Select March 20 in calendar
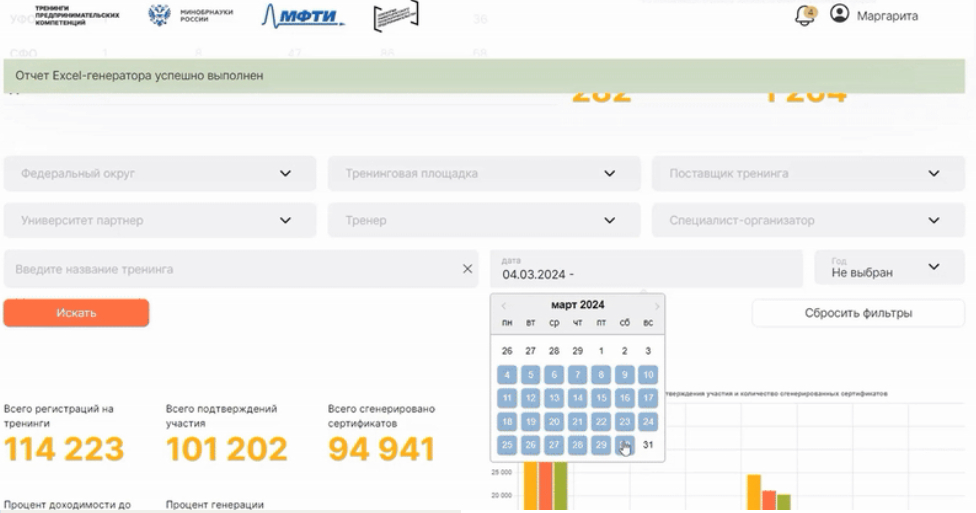 (554, 421)
